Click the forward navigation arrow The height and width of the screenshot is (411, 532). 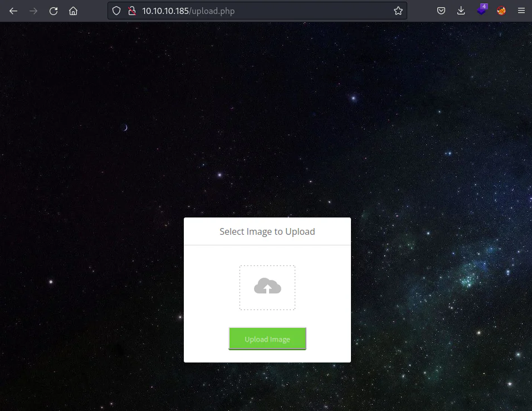(x=33, y=11)
